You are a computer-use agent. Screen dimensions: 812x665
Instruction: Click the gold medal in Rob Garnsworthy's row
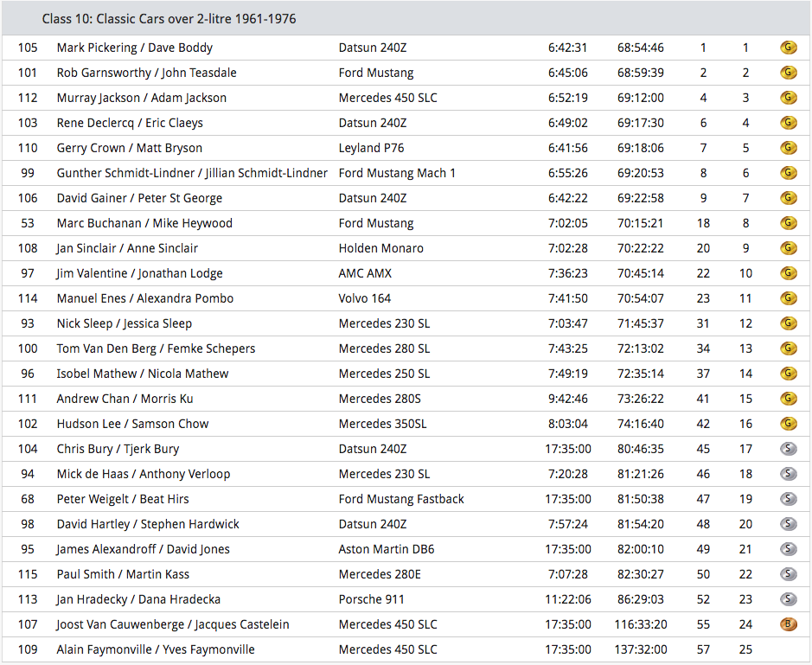[788, 73]
